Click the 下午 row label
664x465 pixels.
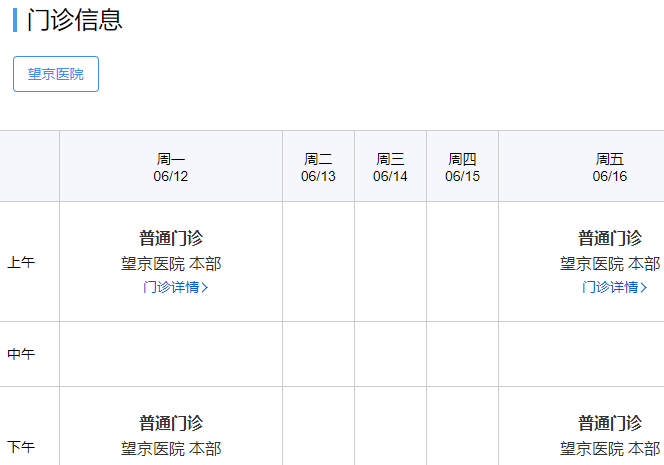click(21, 446)
